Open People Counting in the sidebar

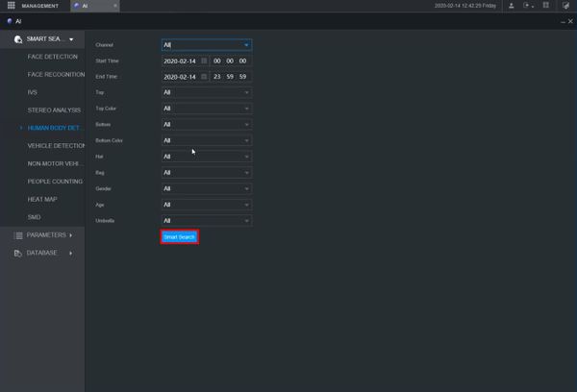pyautogui.click(x=55, y=182)
